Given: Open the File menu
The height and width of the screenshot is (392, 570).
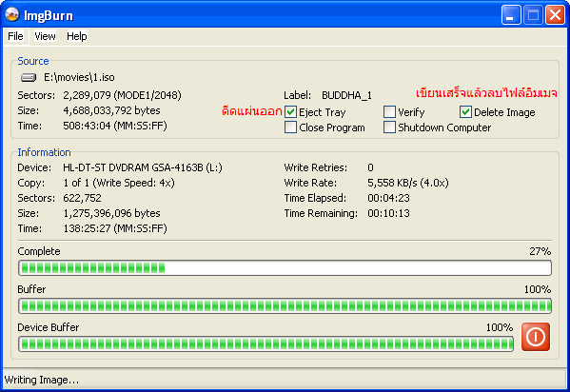Looking at the screenshot, I should coord(15,36).
